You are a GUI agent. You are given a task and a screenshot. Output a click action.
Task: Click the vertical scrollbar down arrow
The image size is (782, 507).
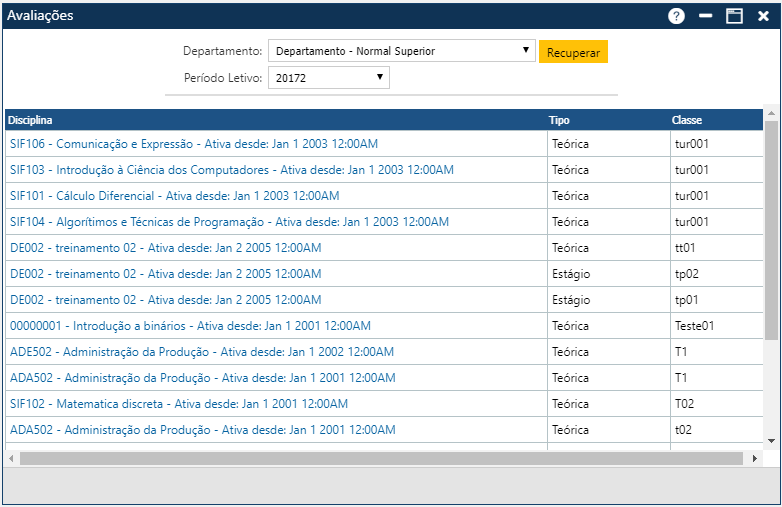tap(772, 441)
